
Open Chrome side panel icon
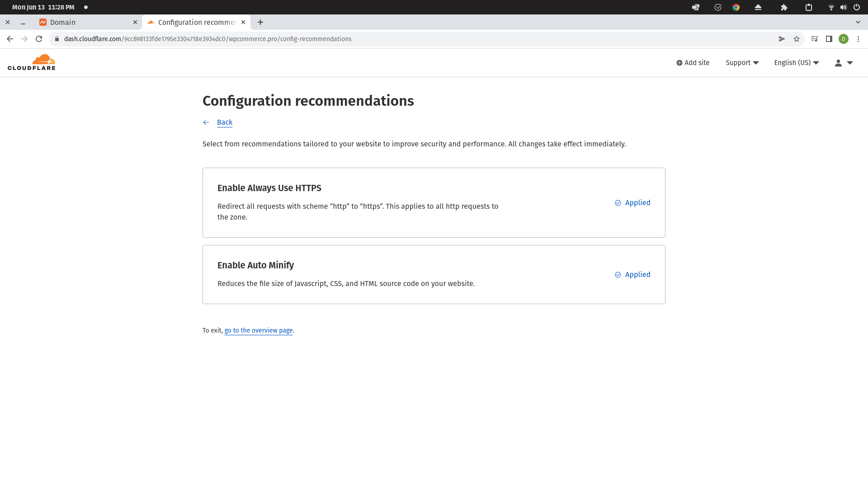coord(829,39)
